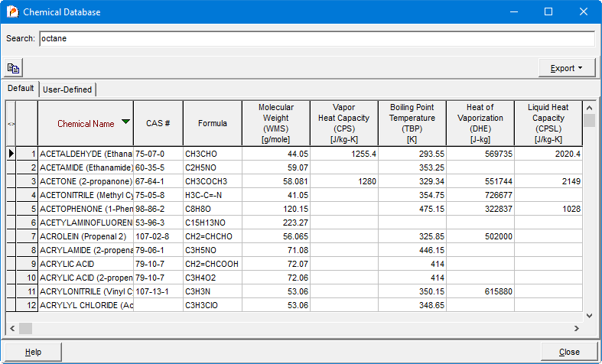Image resolution: width=602 pixels, height=364 pixels.
Task: Click the formula CH3COCH3
Action: (x=213, y=181)
